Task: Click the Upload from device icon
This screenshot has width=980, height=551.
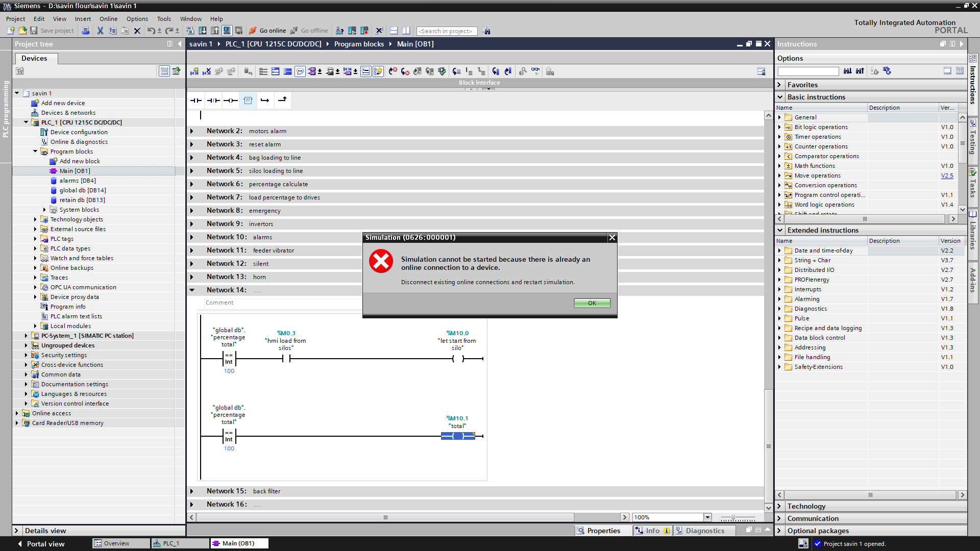Action: (x=215, y=31)
